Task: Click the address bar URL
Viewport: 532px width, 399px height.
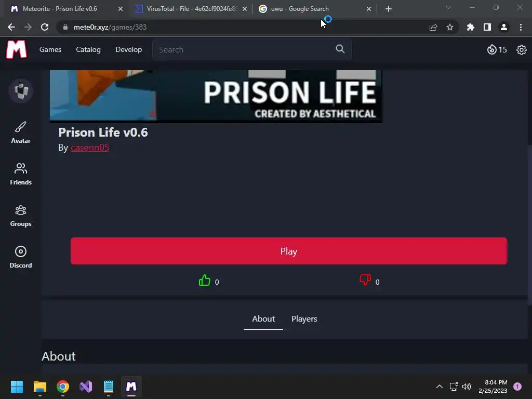Action: coord(110,27)
